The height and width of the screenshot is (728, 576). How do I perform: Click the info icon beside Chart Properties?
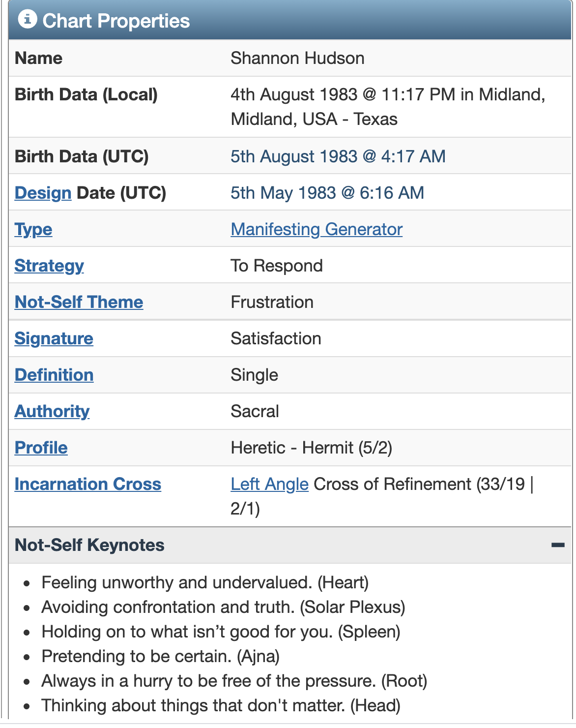(28, 20)
